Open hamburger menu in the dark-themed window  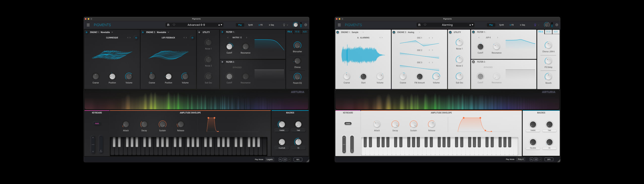pyautogui.click(x=88, y=25)
